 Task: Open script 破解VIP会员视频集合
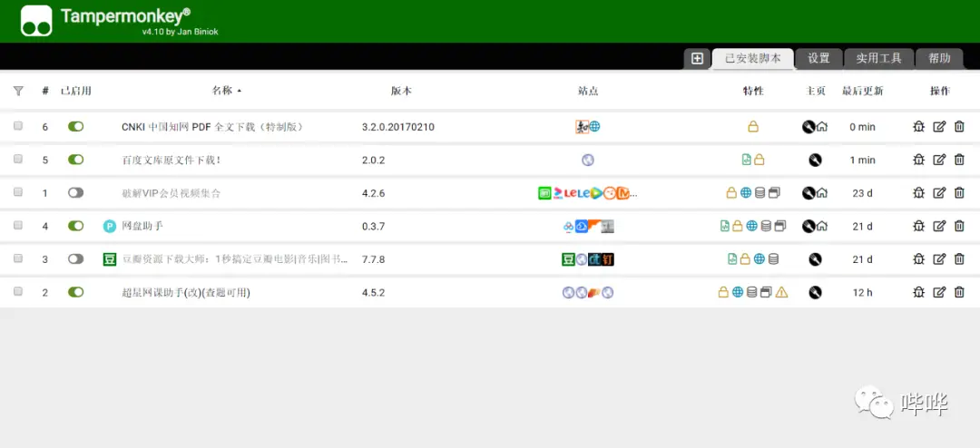click(171, 193)
